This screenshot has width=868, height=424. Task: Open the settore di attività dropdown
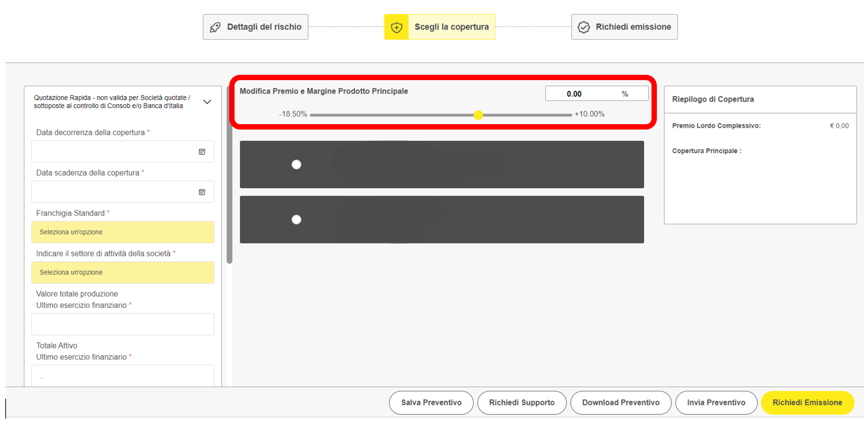click(123, 272)
